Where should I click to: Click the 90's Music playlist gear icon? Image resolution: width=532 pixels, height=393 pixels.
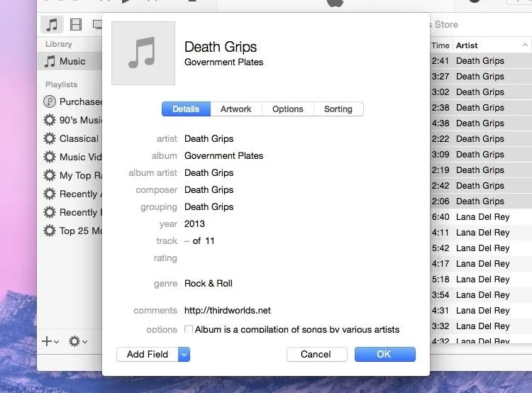[50, 120]
